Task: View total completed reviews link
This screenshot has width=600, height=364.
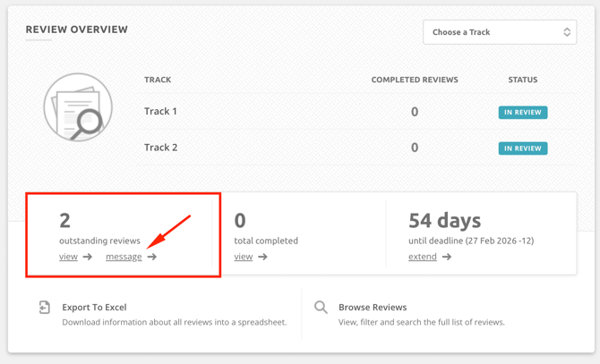Action: 243,257
